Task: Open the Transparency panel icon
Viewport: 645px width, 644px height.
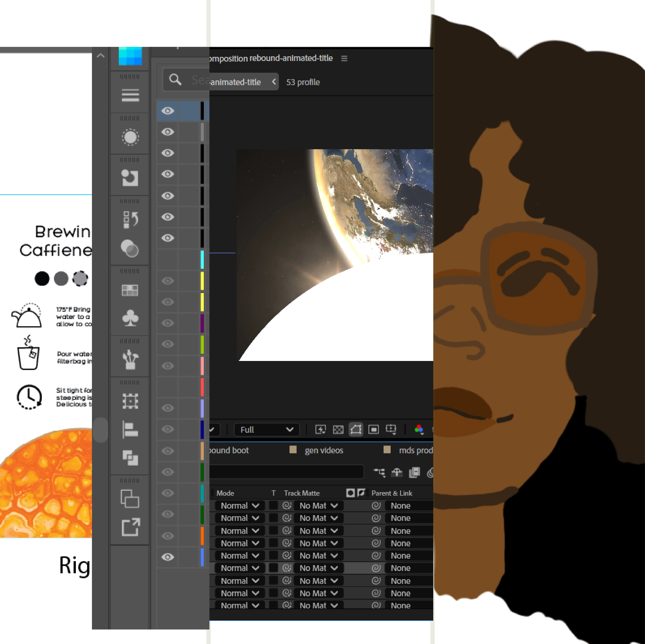Action: pyautogui.click(x=130, y=248)
